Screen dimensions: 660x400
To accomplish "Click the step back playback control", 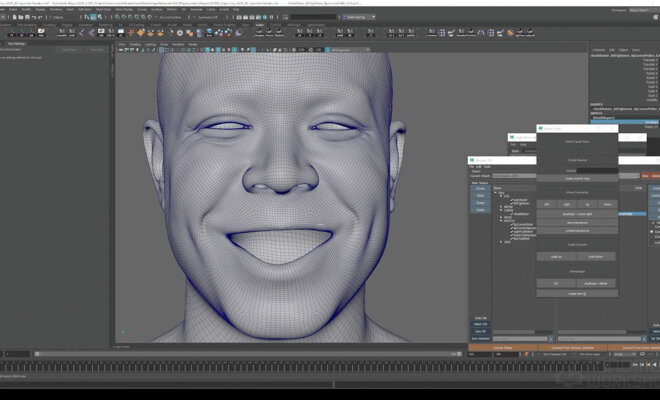I will pos(642,365).
